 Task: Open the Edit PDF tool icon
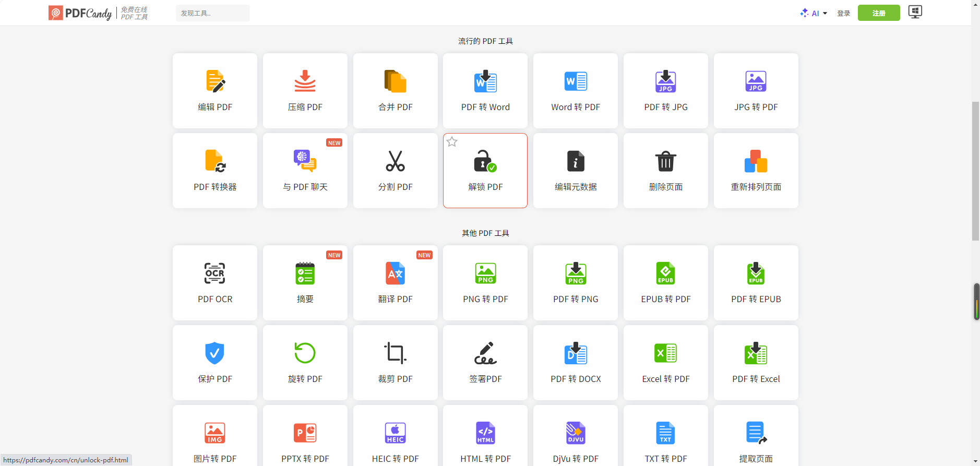pyautogui.click(x=215, y=81)
